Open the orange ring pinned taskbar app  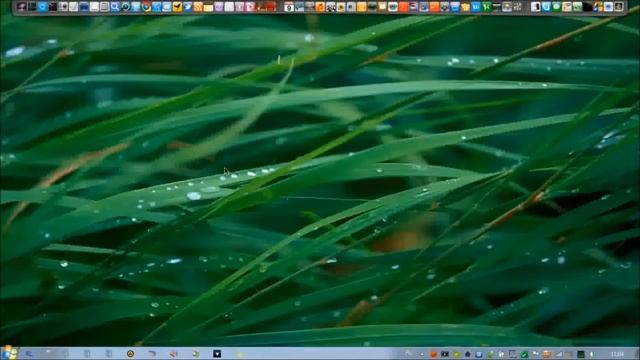130,353
